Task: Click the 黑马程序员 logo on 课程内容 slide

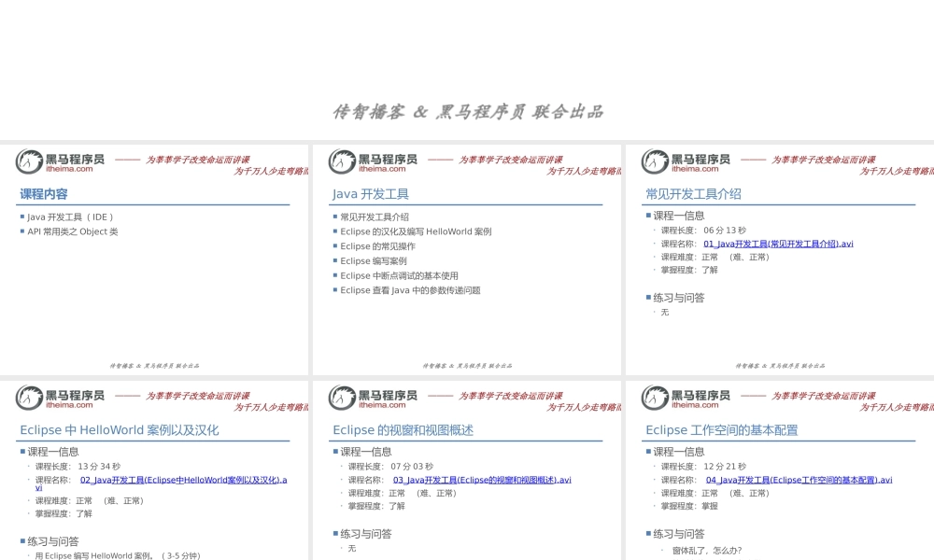Action: [x=56, y=162]
